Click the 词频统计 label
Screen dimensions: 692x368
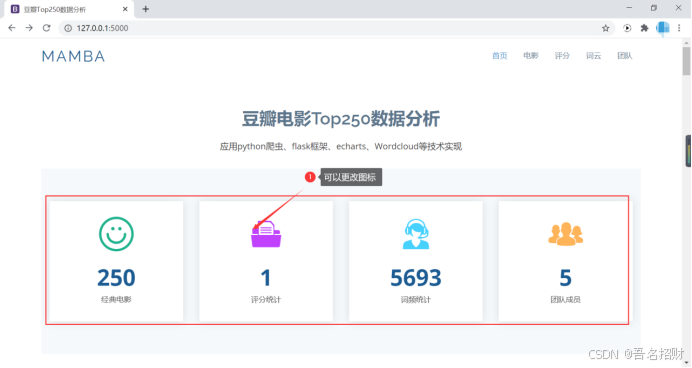(x=416, y=300)
